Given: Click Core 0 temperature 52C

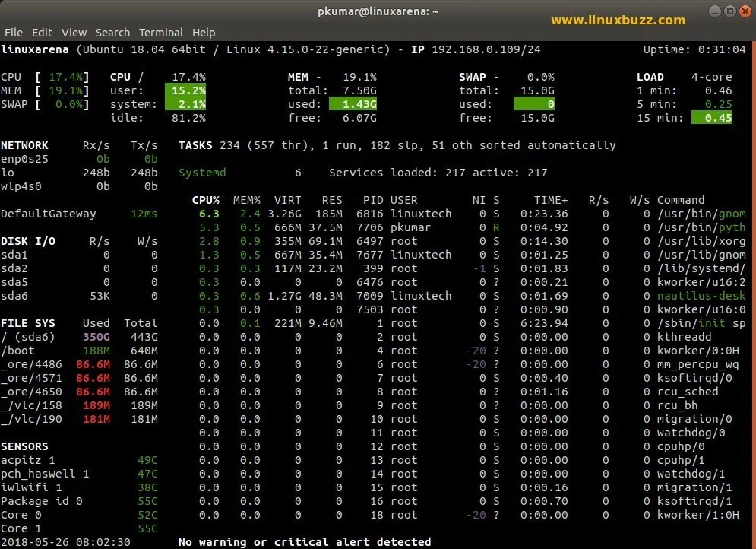Looking at the screenshot, I should (x=147, y=516).
